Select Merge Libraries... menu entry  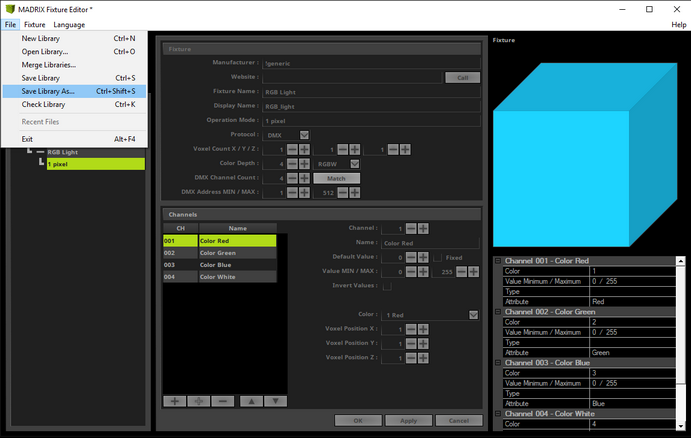[74, 65]
